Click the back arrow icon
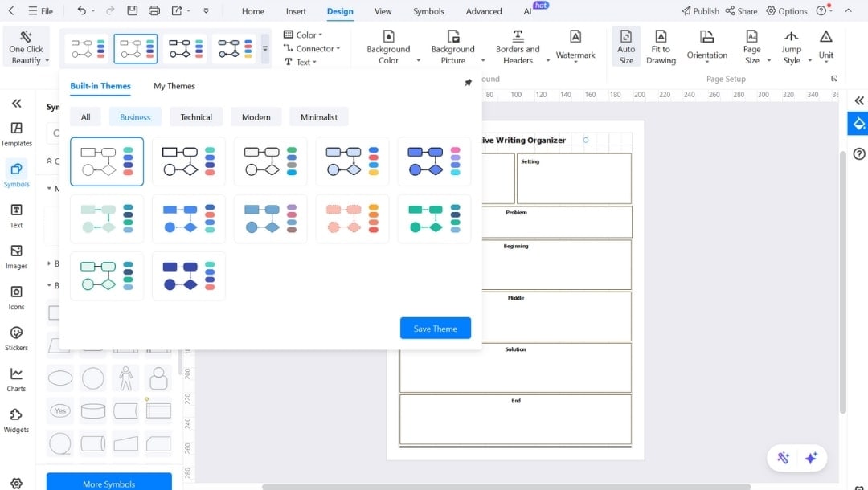868x490 pixels. tap(11, 10)
